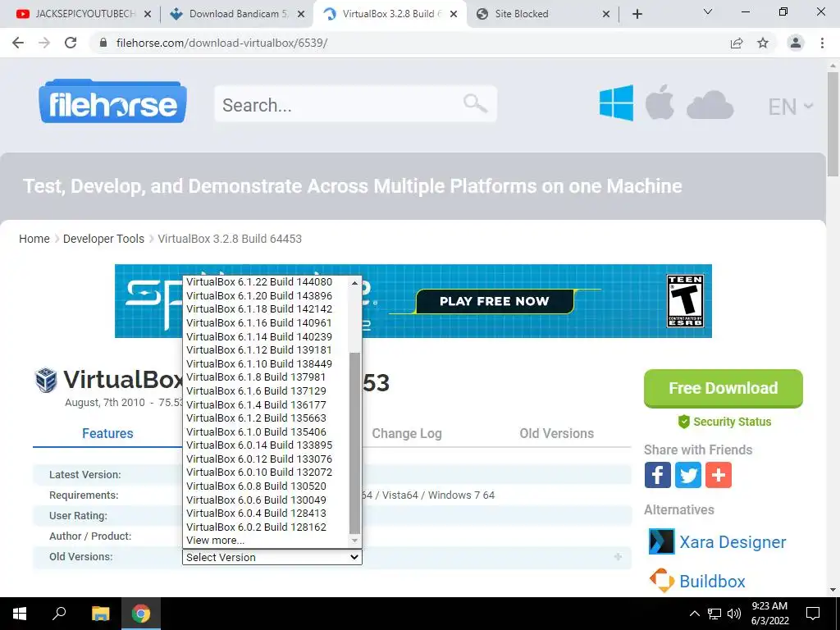840x630 pixels.
Task: Select the cloud web apps icon
Action: (710, 105)
